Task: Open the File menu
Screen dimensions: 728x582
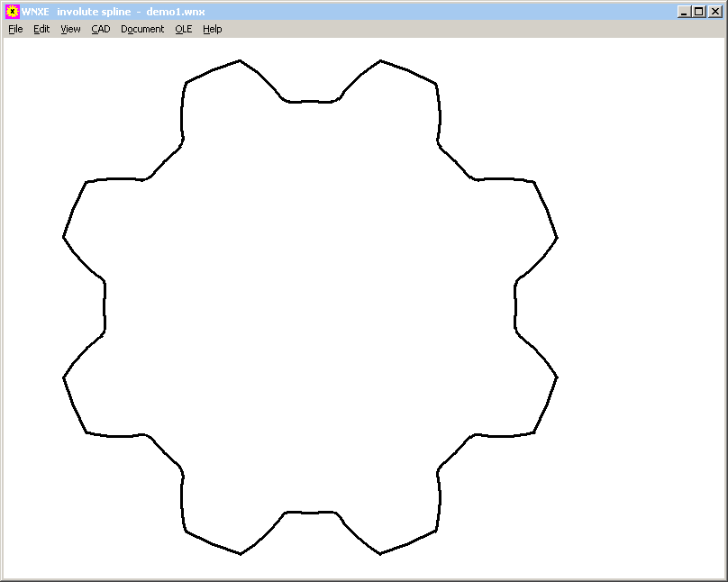Action: (x=15, y=29)
